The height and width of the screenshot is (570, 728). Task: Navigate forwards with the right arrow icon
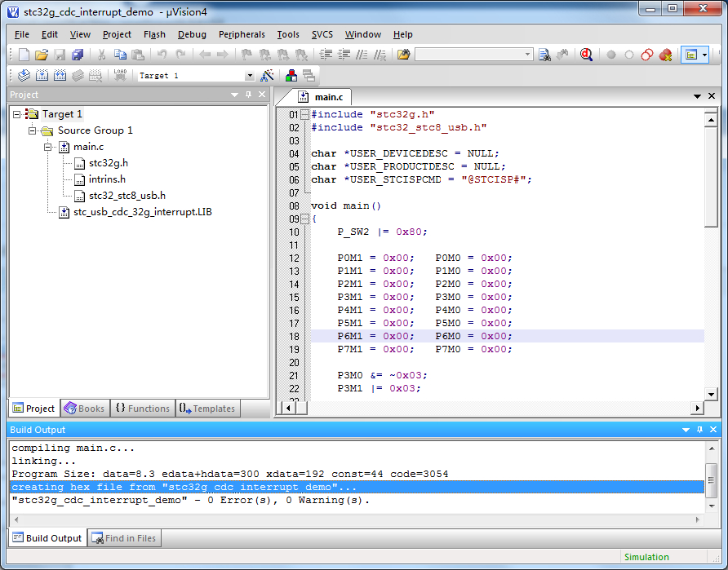[223, 55]
